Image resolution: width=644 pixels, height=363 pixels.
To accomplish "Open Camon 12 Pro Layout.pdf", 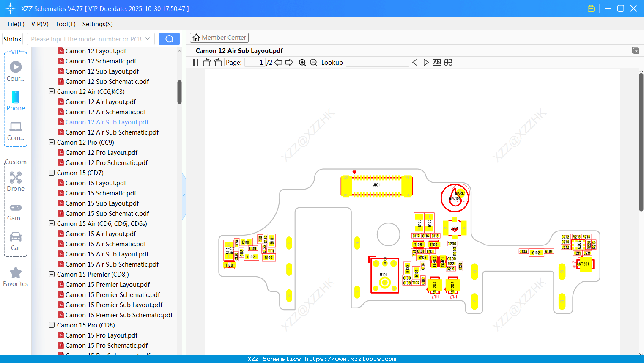I will 101,152.
